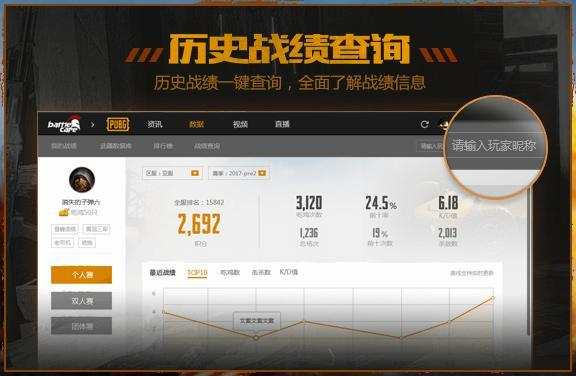This screenshot has width=576, height=376.
Task: Click the 最近战绩 recent results label
Action: tap(163, 273)
